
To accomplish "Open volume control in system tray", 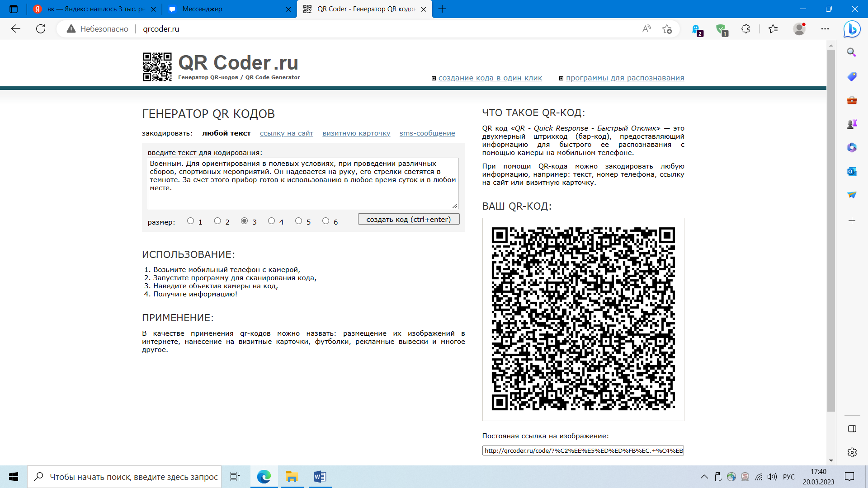I will coord(772,477).
